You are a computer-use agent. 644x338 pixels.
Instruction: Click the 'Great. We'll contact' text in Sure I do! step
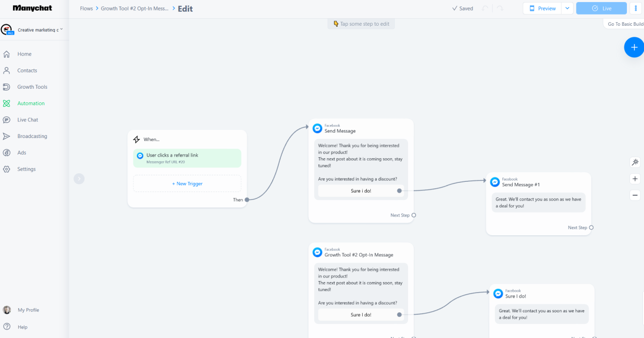[541, 314]
